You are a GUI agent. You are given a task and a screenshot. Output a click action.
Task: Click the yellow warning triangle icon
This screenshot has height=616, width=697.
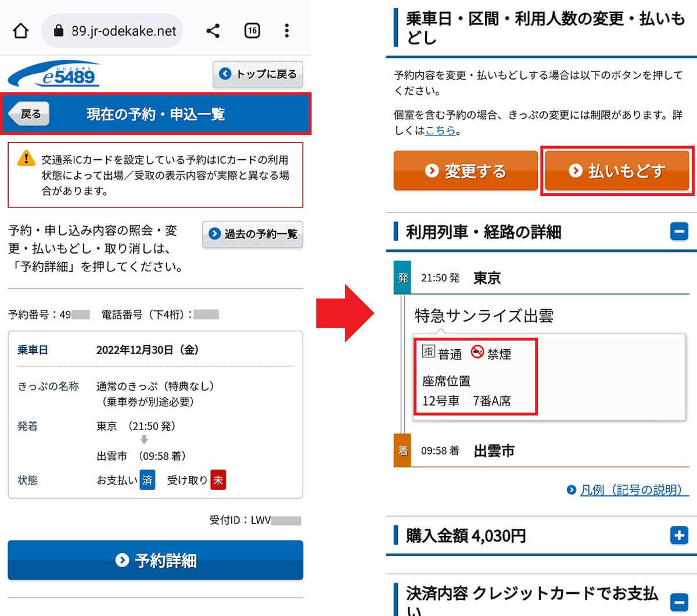(26, 158)
